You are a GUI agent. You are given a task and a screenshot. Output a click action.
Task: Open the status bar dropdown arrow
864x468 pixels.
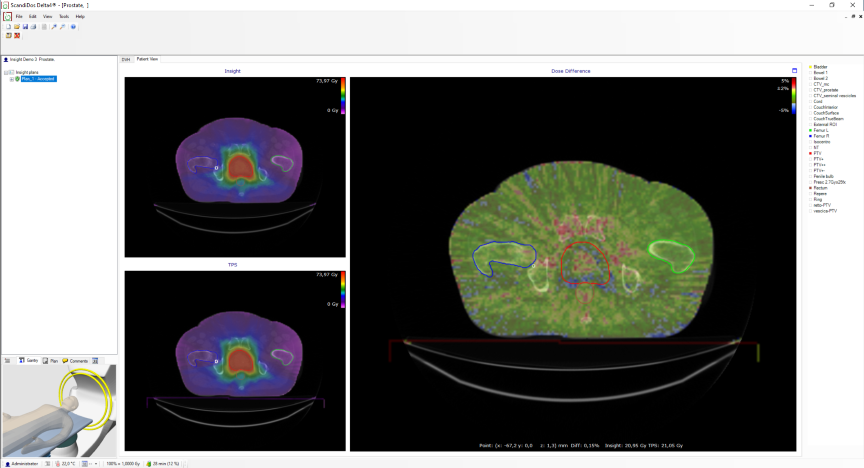tap(95, 464)
